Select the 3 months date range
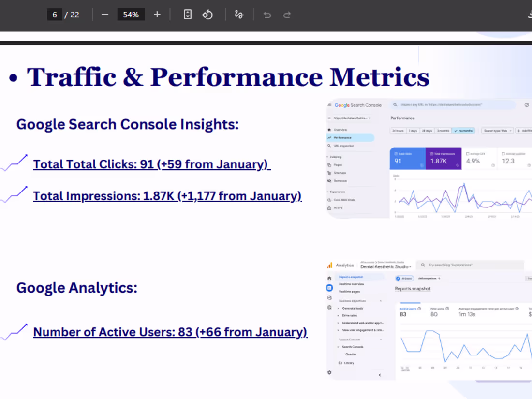 [x=443, y=131]
